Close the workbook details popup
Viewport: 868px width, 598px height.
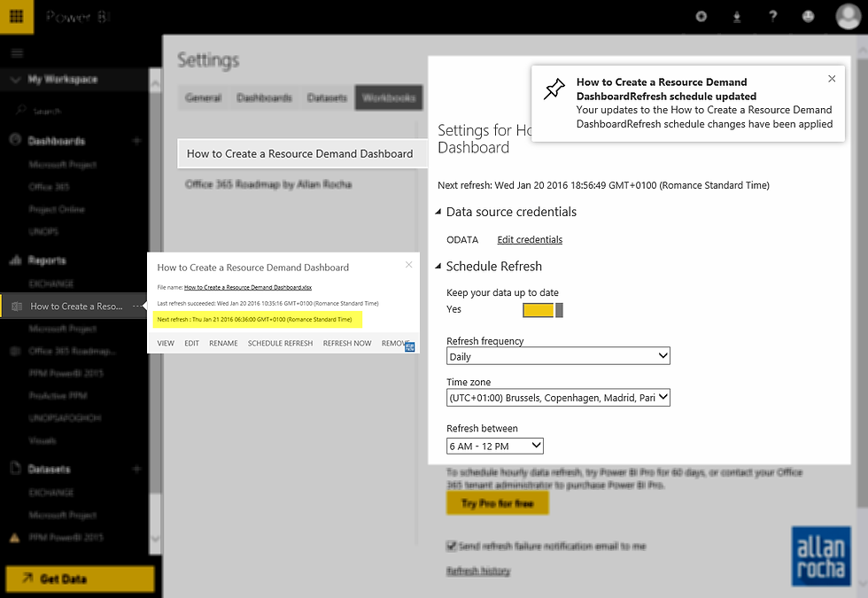pyautogui.click(x=408, y=265)
